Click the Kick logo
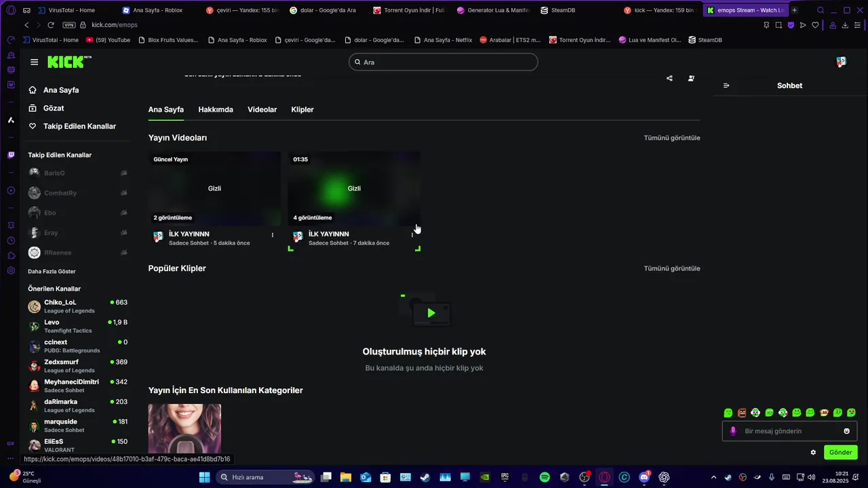 click(68, 62)
